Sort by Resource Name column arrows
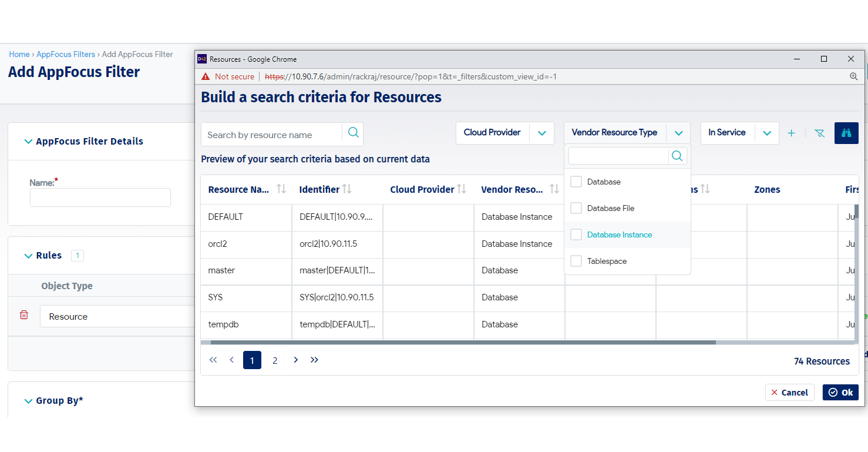Image resolution: width=868 pixels, height=452 pixels. pyautogui.click(x=281, y=189)
